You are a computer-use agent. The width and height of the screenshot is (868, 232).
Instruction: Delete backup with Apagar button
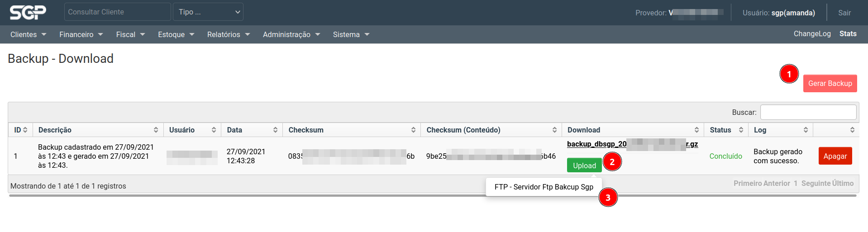pos(835,156)
